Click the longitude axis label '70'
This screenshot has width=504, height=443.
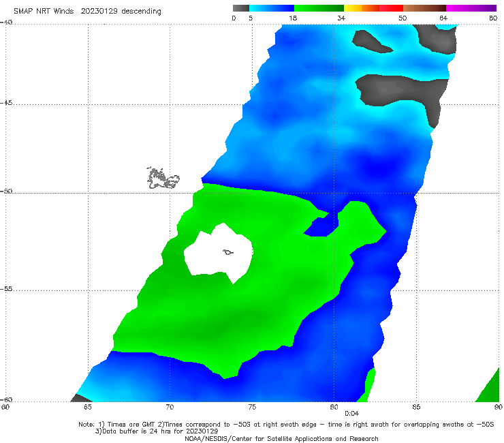170,407
